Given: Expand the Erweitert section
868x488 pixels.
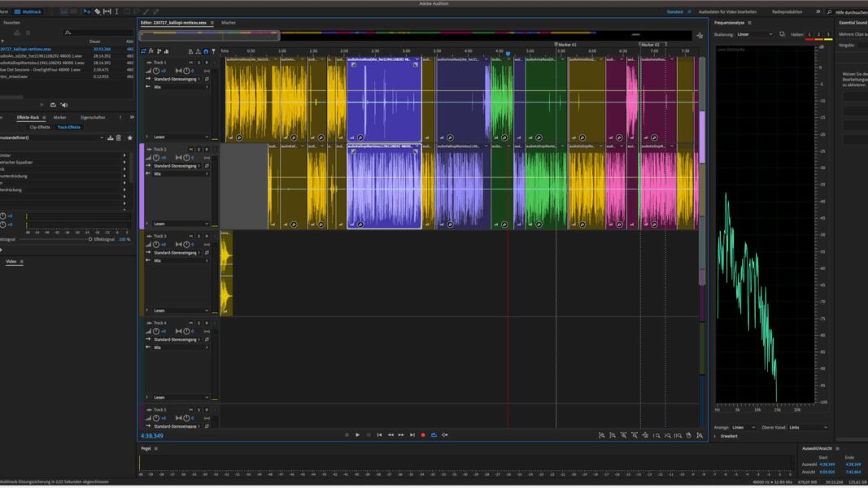Looking at the screenshot, I should point(726,436).
